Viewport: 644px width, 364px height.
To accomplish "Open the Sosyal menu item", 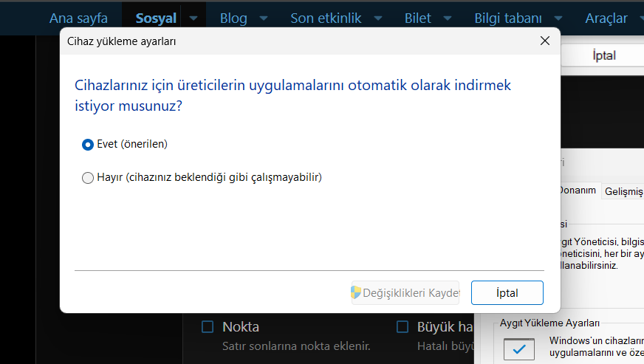I will 156,18.
